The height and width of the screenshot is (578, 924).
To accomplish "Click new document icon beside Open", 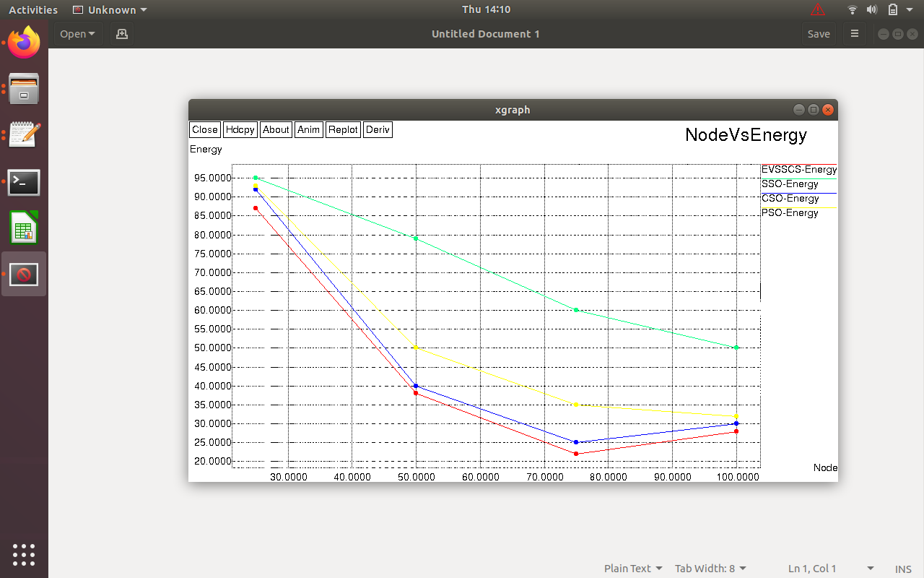I will click(121, 33).
